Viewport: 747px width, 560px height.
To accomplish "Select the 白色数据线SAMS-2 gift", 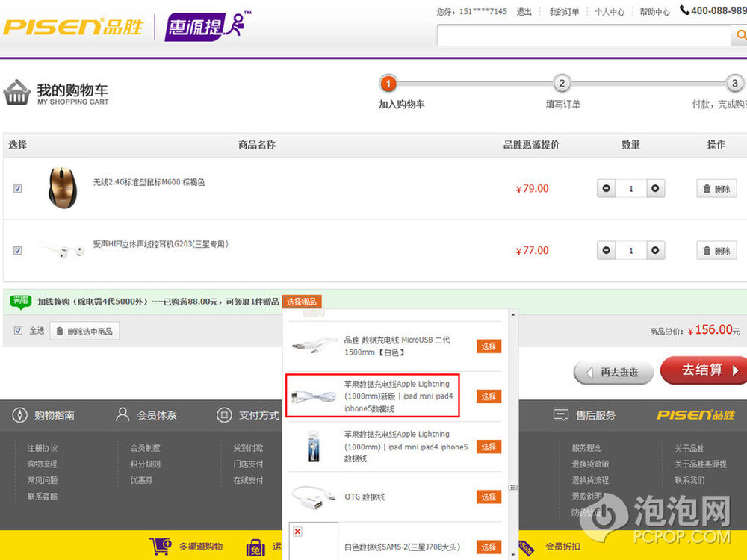I will 489,547.
